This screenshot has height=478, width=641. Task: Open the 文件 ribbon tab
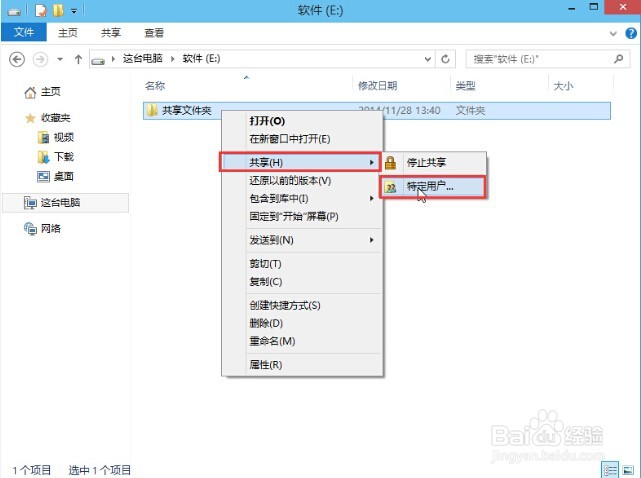coord(24,32)
